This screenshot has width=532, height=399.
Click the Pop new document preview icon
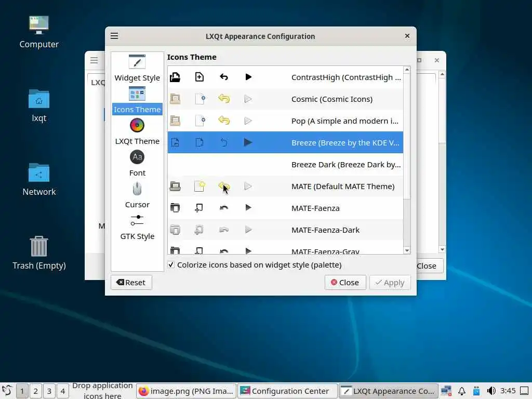[x=199, y=121]
